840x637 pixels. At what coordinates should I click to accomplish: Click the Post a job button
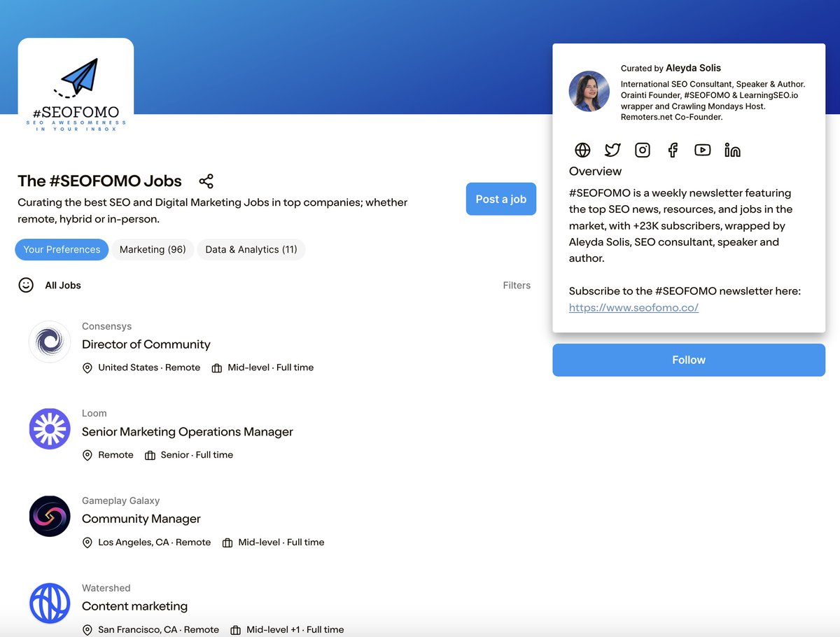tap(501, 199)
